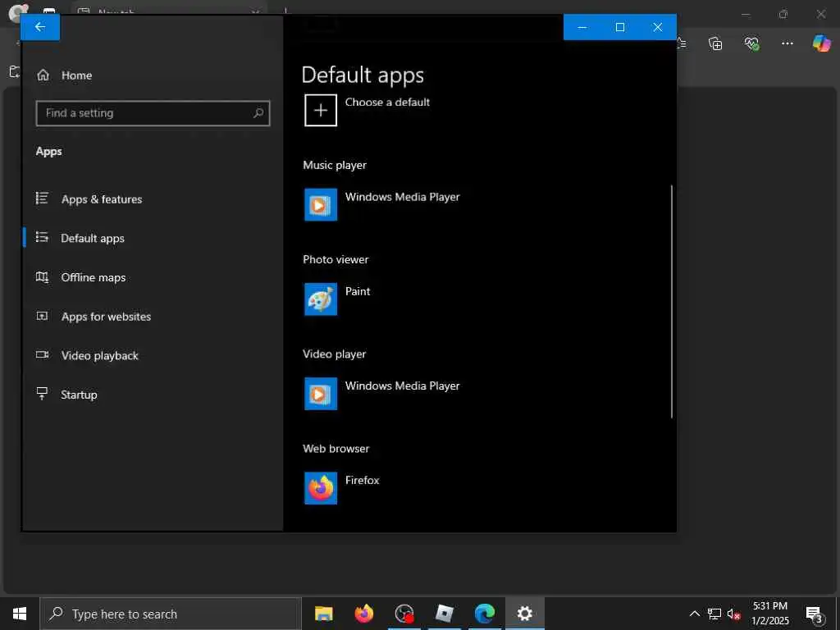Viewport: 840px width, 630px height.
Task: Open Home in Settings sidebar
Action: (x=76, y=75)
